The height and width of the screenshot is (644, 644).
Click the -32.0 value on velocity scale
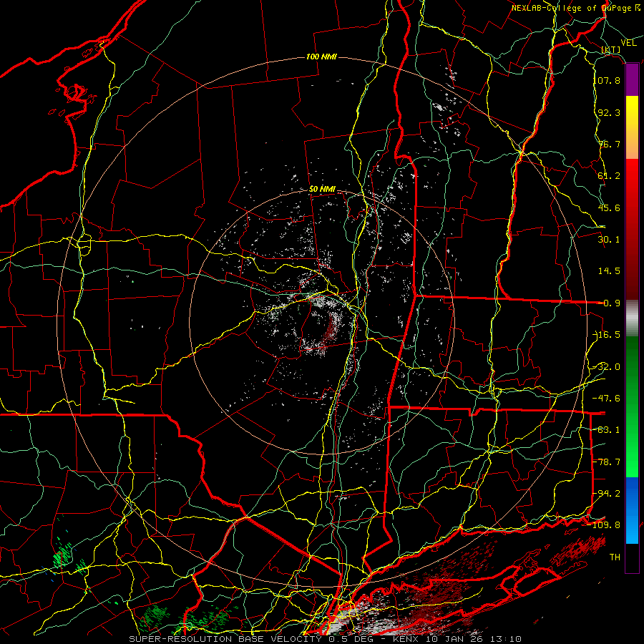coord(607,367)
